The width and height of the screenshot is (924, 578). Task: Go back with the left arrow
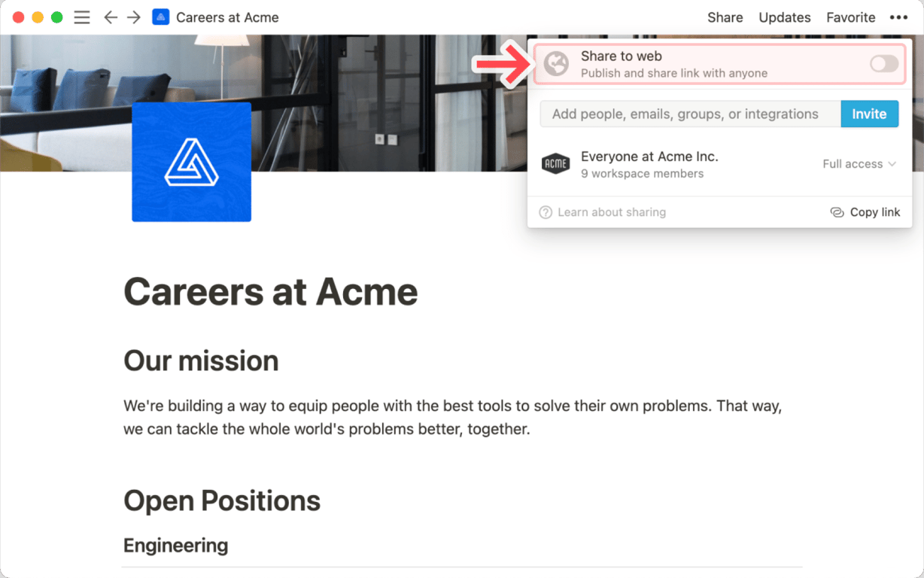click(x=111, y=17)
